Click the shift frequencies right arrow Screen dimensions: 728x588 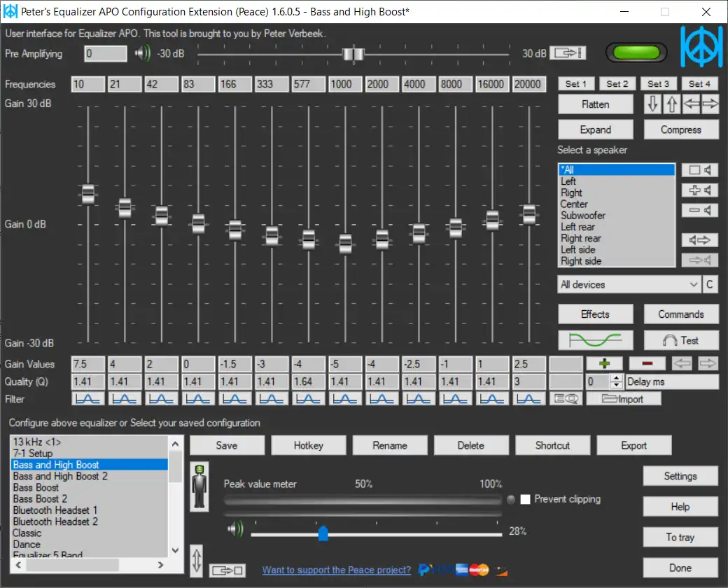(x=710, y=104)
